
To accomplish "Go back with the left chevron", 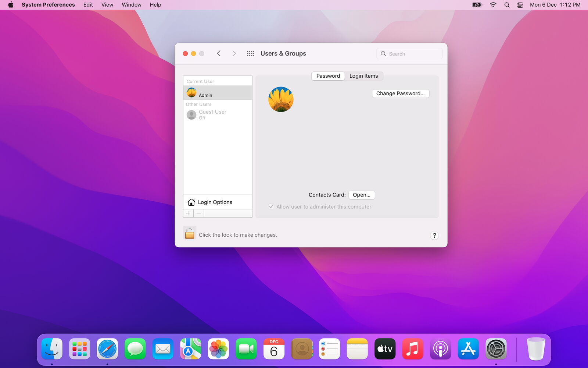I will 219,53.
